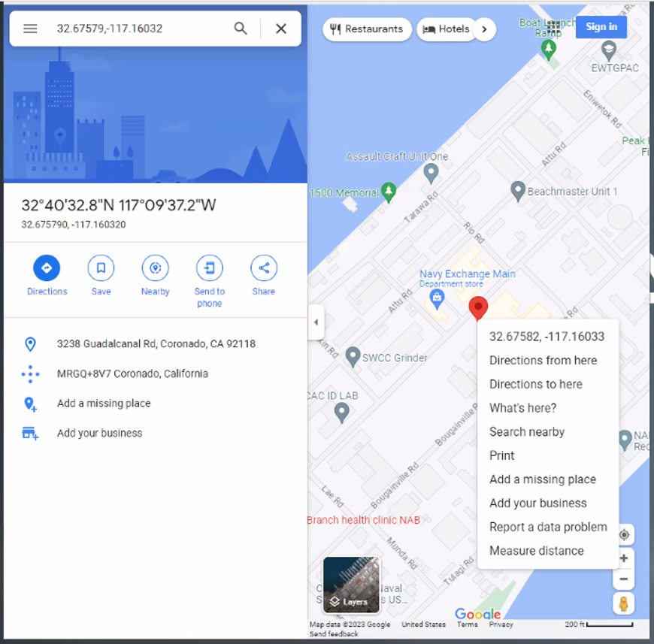Click the Branch health clinic NAB label

363,520
